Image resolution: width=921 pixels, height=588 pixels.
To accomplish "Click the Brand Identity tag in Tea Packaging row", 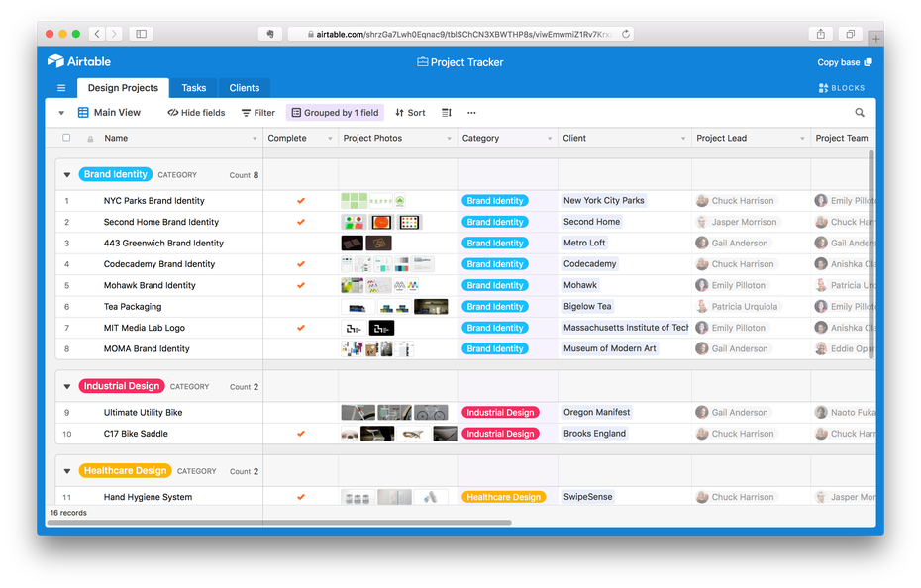I will click(x=495, y=307).
